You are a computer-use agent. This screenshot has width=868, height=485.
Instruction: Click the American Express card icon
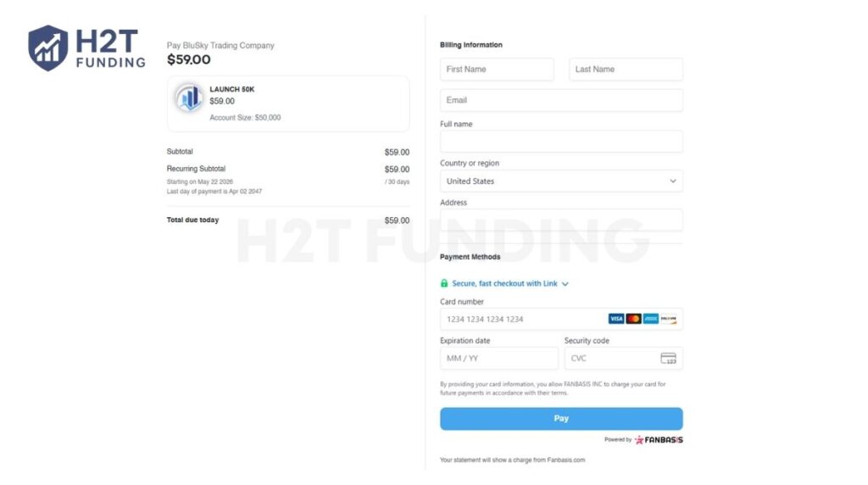[x=651, y=319]
